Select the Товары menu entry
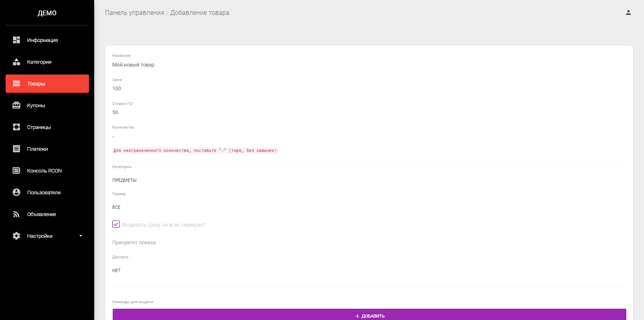Image resolution: width=644 pixels, height=320 pixels. pyautogui.click(x=47, y=83)
